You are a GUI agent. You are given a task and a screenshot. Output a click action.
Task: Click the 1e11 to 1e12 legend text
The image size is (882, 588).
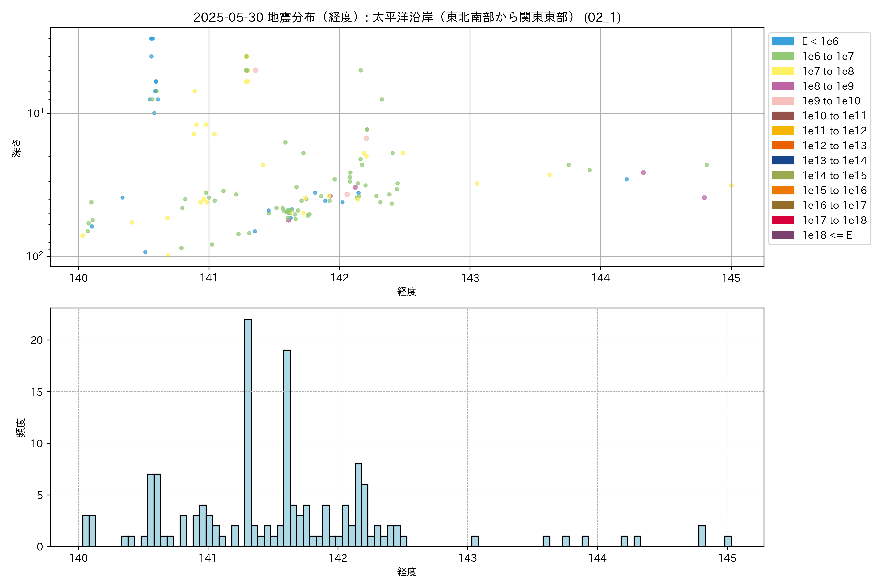[834, 131]
